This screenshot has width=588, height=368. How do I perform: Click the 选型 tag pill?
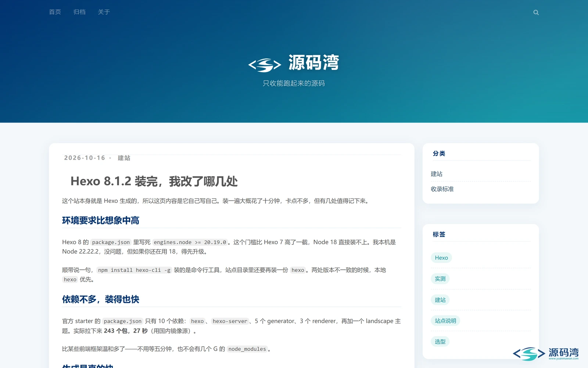440,342
